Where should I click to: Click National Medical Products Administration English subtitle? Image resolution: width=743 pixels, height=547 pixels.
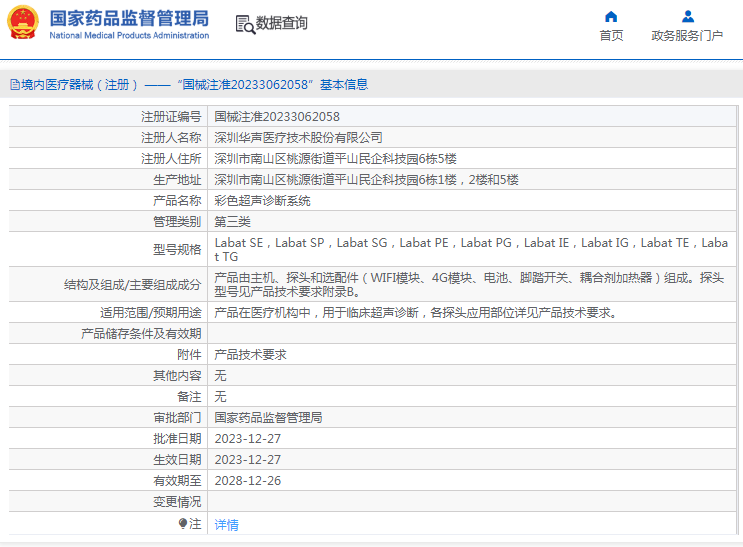tap(129, 36)
